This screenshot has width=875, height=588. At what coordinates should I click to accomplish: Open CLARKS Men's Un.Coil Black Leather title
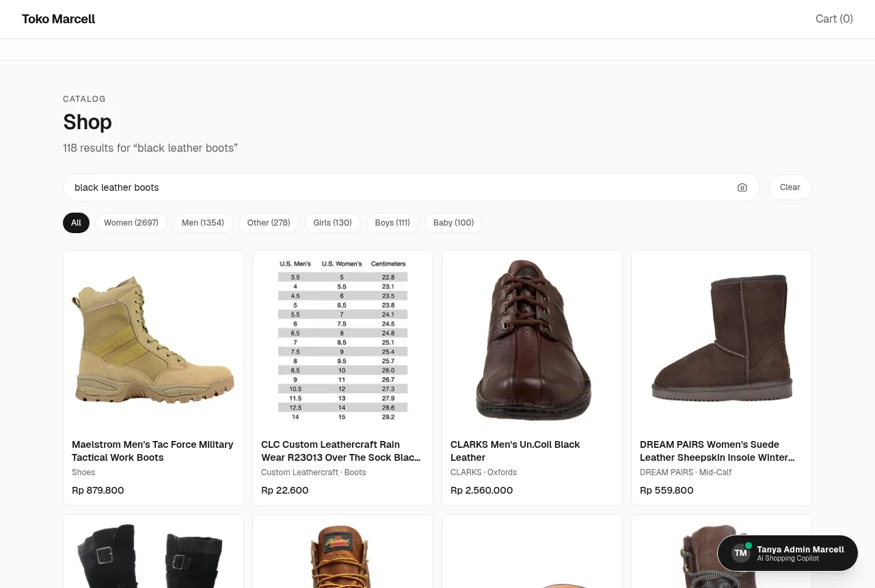(515, 451)
